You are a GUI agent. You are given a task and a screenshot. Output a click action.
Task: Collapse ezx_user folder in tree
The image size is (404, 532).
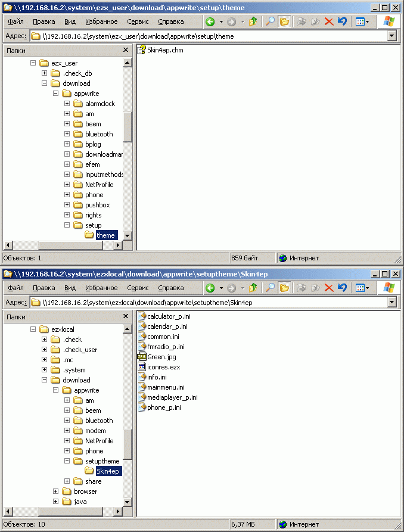click(x=33, y=63)
